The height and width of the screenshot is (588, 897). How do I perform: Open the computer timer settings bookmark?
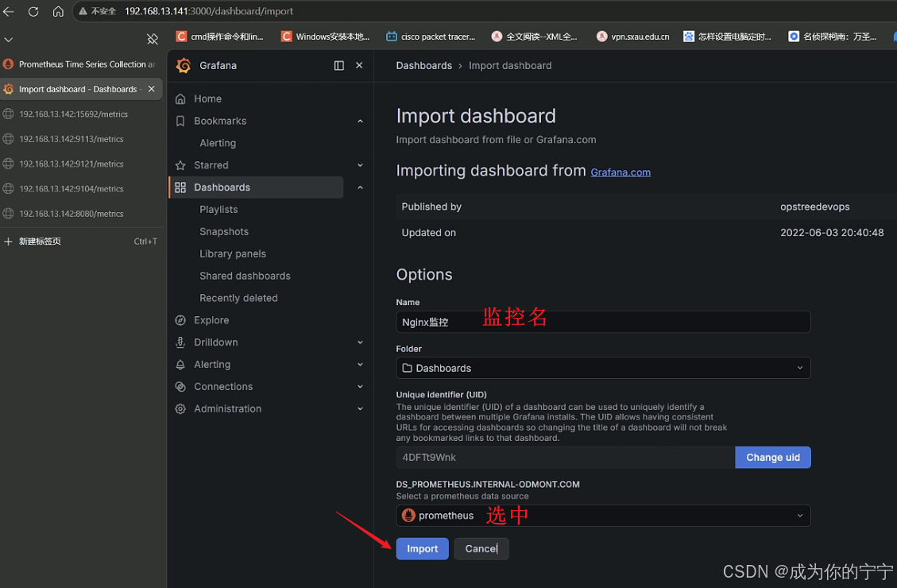(727, 37)
